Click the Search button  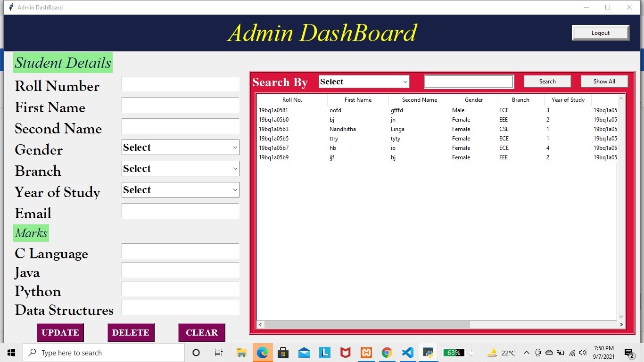547,82
